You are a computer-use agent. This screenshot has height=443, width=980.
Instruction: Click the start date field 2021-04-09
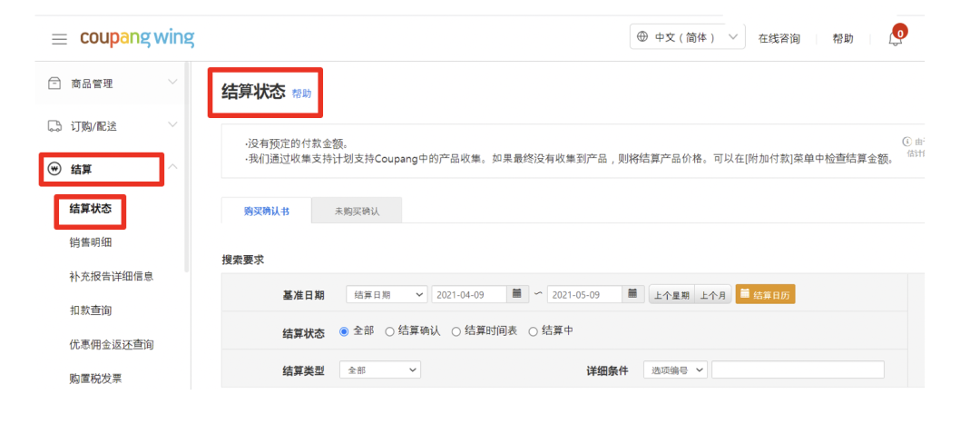point(469,294)
